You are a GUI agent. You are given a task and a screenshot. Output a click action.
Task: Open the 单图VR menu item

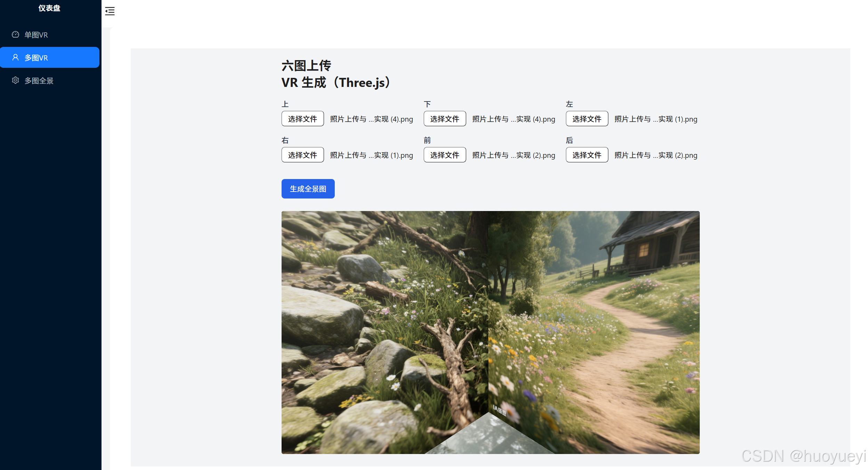click(x=36, y=35)
